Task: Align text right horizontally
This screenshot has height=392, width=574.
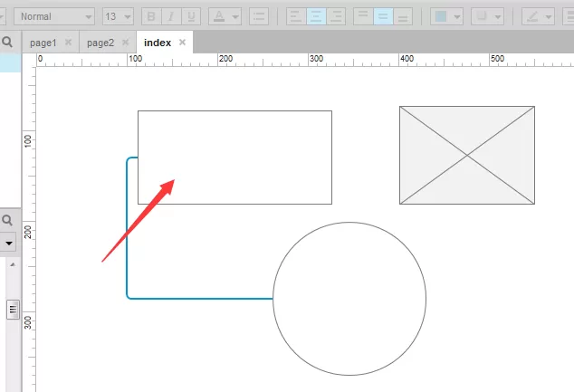Action: 336,16
